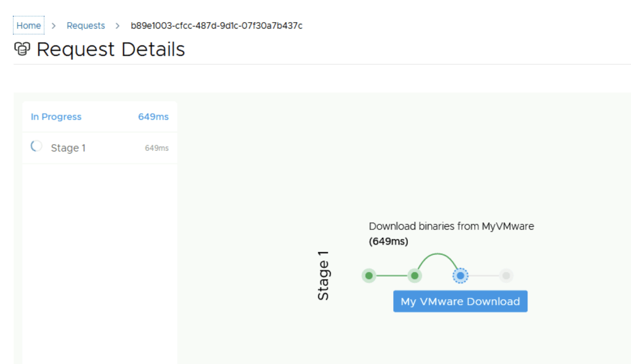Image resolution: width=631 pixels, height=364 pixels.
Task: Select the second green completed node
Action: 415,275
